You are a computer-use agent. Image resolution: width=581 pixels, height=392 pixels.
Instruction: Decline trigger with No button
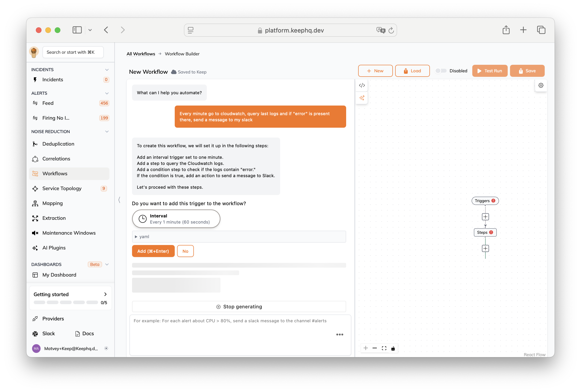click(x=185, y=251)
